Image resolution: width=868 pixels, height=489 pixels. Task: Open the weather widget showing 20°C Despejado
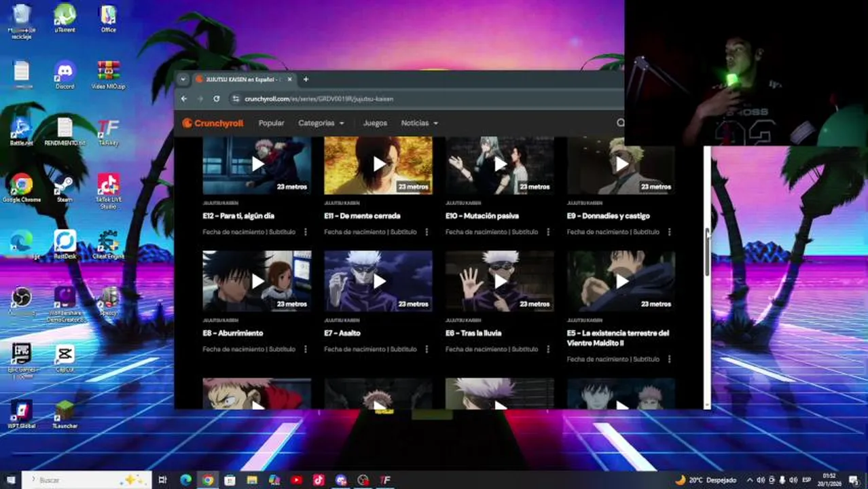(705, 480)
